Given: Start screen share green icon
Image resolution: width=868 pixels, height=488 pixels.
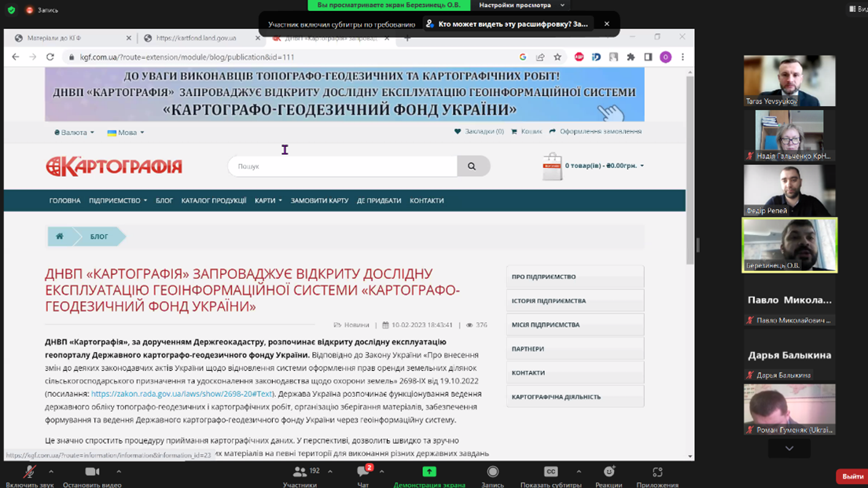Looking at the screenshot, I should point(429,471).
